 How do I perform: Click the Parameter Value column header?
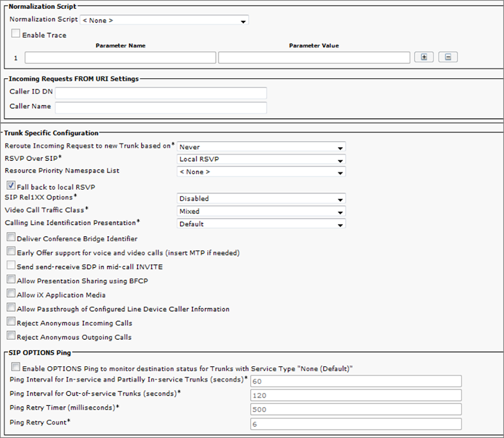314,45
